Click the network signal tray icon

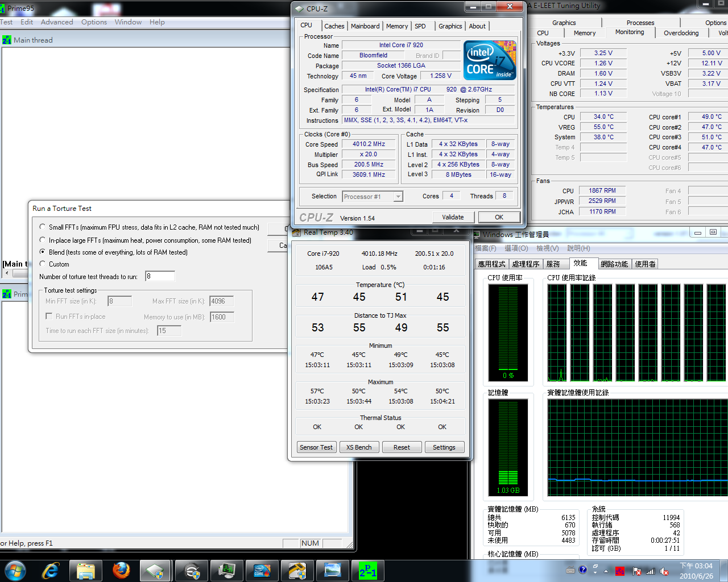click(651, 571)
